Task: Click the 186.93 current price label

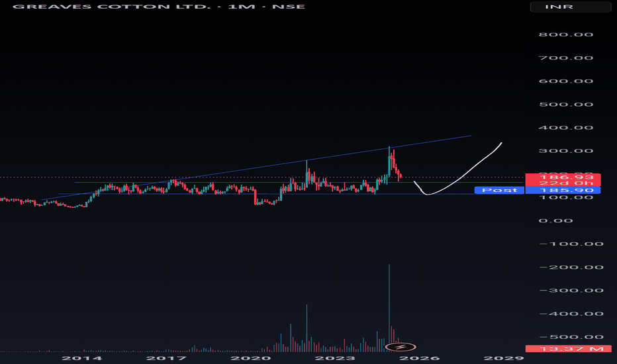Action: pyautogui.click(x=563, y=177)
